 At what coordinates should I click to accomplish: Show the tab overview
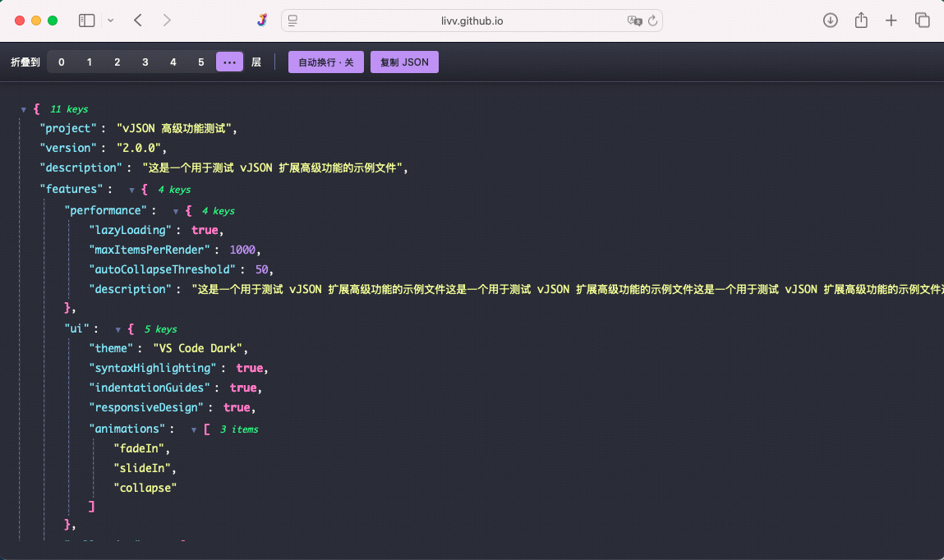[922, 20]
